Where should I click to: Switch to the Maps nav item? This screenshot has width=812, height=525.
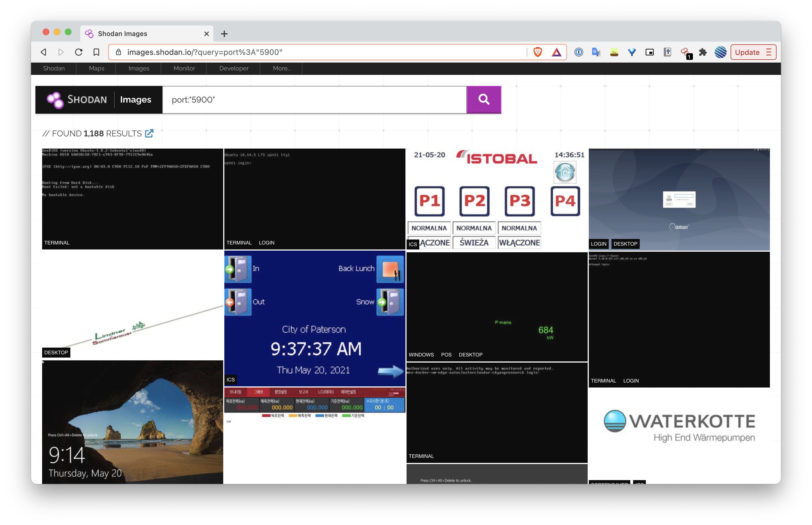click(96, 68)
